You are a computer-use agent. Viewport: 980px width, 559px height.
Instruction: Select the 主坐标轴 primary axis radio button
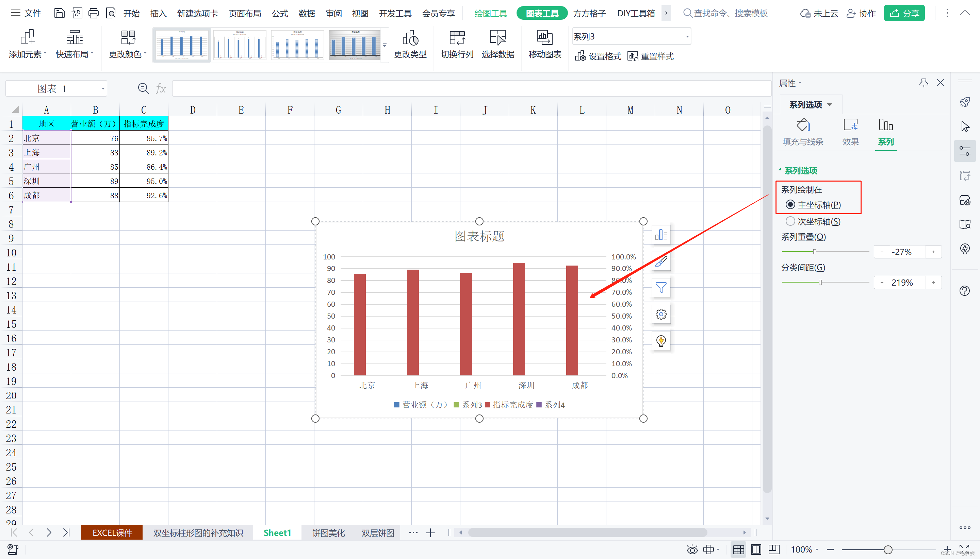click(x=790, y=205)
